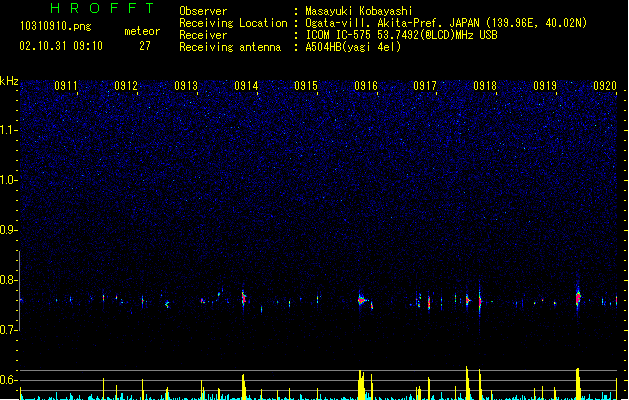This screenshot has height=400, width=629.
Task: Click the 0915 time marker
Action: pyautogui.click(x=306, y=86)
